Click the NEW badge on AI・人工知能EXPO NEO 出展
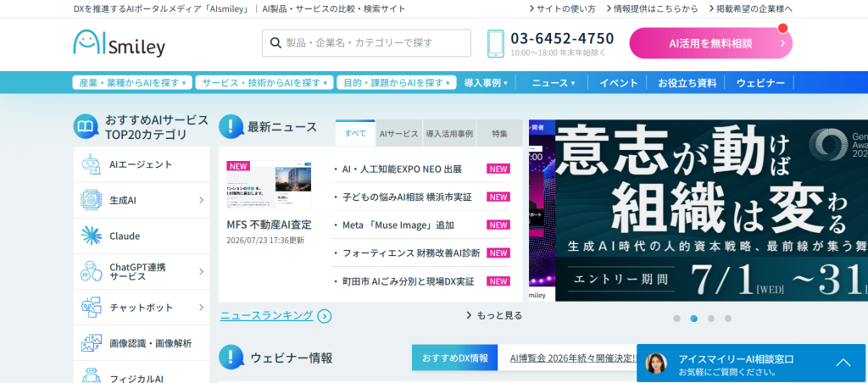The image size is (868, 383). [x=498, y=169]
